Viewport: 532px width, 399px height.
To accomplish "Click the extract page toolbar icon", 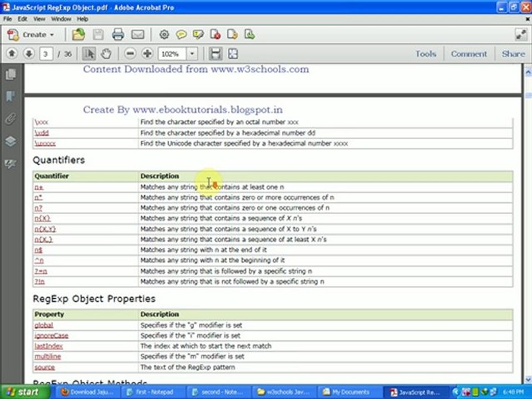I will (x=232, y=34).
